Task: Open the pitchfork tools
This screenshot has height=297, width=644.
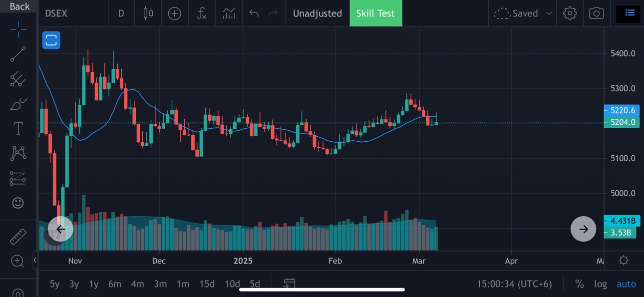Action: [18, 79]
